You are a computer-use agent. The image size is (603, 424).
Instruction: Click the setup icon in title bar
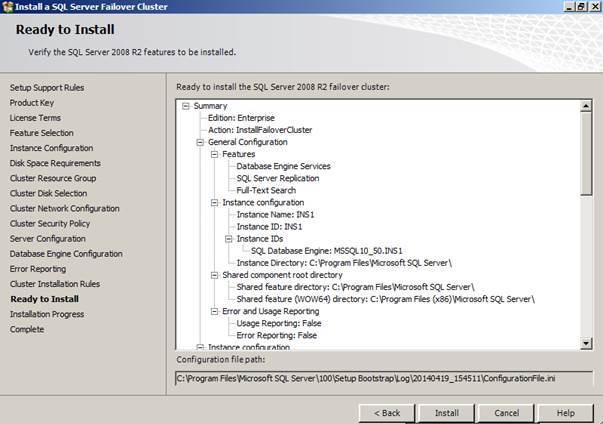pos(7,7)
